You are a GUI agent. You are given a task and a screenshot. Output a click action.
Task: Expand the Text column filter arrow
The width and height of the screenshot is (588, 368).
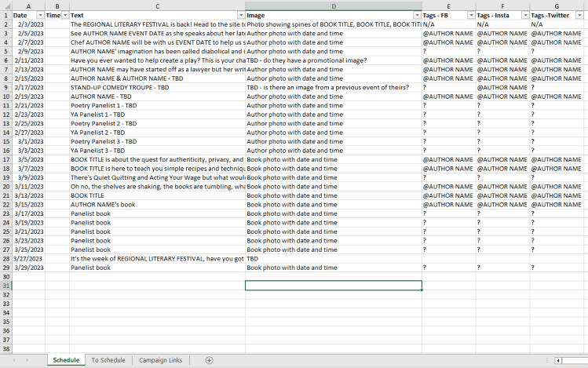[x=240, y=16]
